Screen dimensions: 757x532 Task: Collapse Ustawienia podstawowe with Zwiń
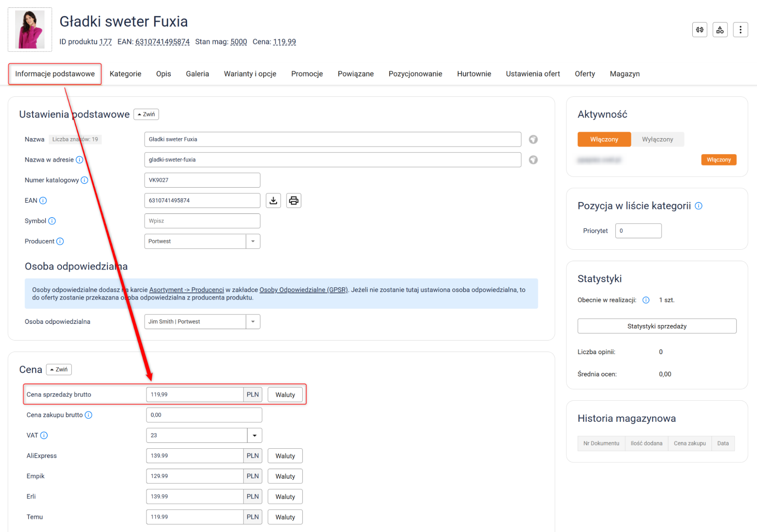146,114
